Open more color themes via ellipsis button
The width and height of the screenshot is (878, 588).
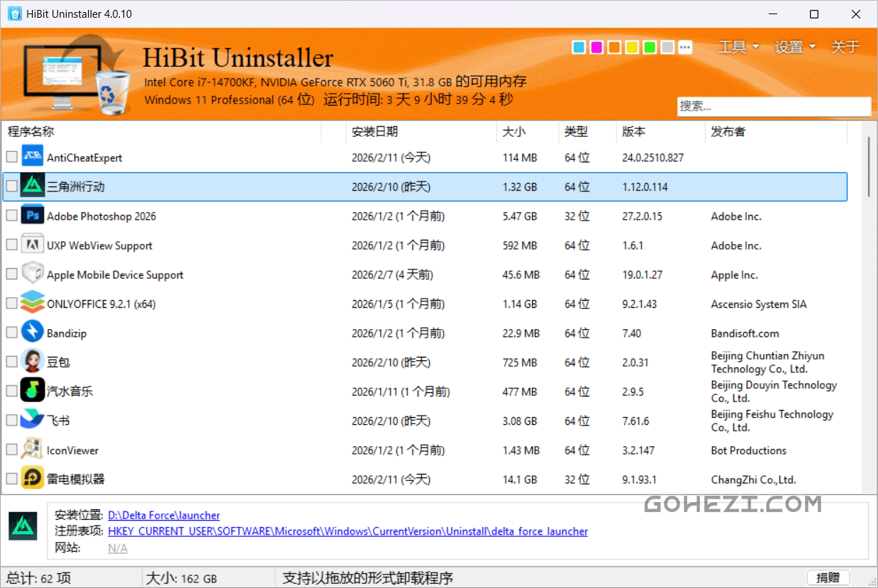(x=684, y=48)
